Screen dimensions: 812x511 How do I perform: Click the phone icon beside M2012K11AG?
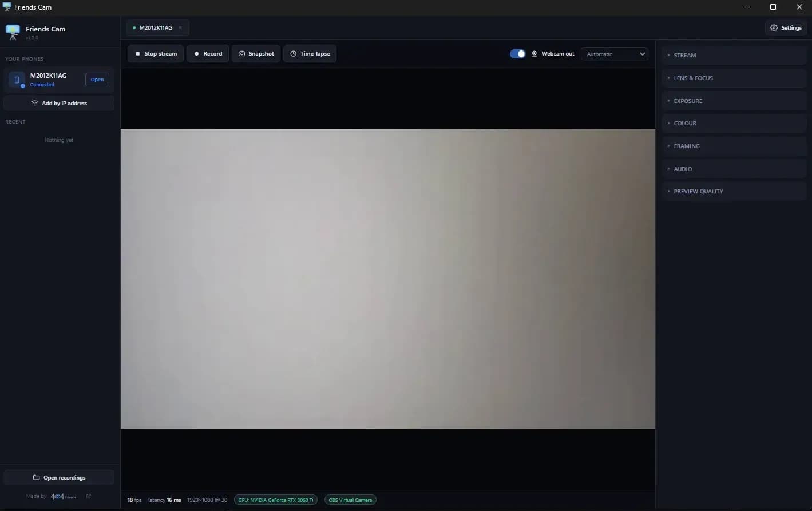tap(17, 80)
